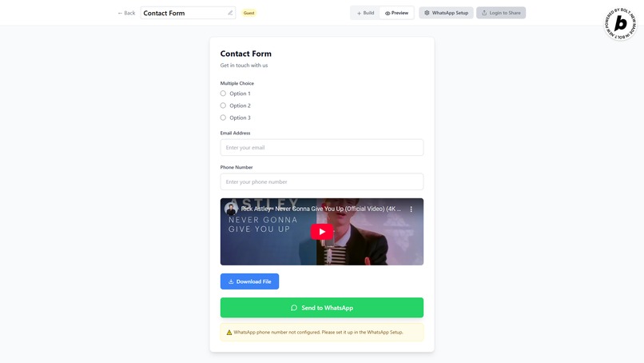The width and height of the screenshot is (644, 363).
Task: Click the YouTube red play button
Action: (x=321, y=231)
